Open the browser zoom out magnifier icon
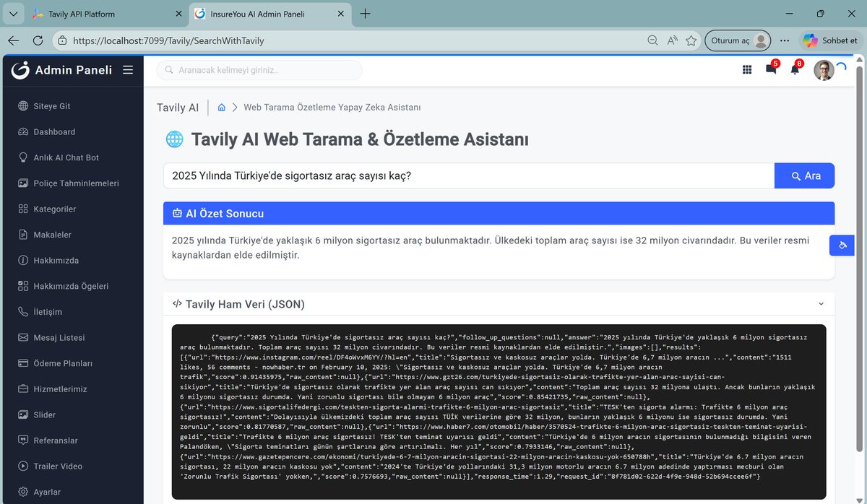 pos(652,41)
